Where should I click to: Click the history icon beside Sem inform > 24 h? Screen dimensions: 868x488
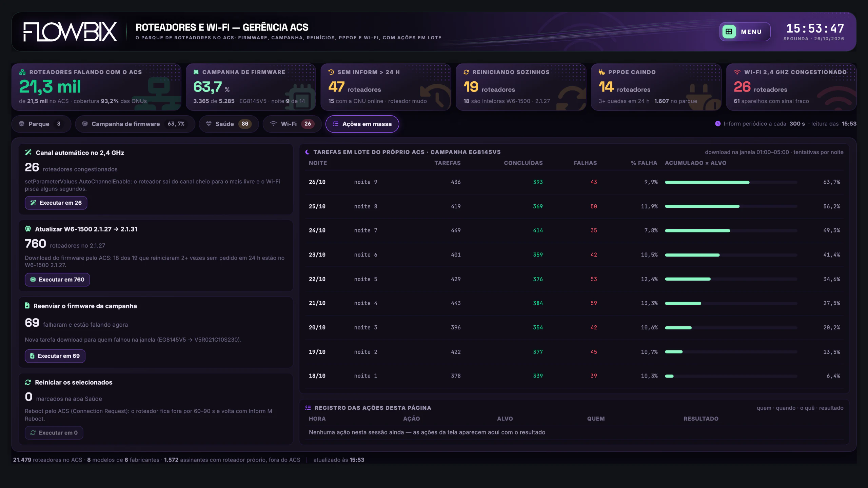[x=331, y=72]
